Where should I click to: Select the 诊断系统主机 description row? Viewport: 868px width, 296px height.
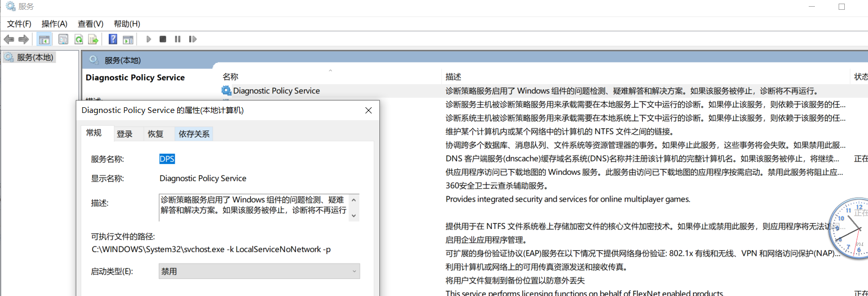click(x=645, y=118)
